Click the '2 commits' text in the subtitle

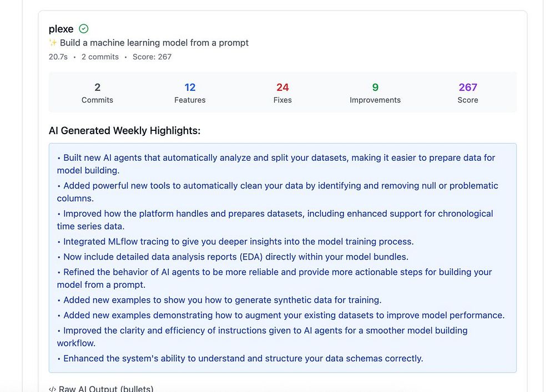[100, 57]
